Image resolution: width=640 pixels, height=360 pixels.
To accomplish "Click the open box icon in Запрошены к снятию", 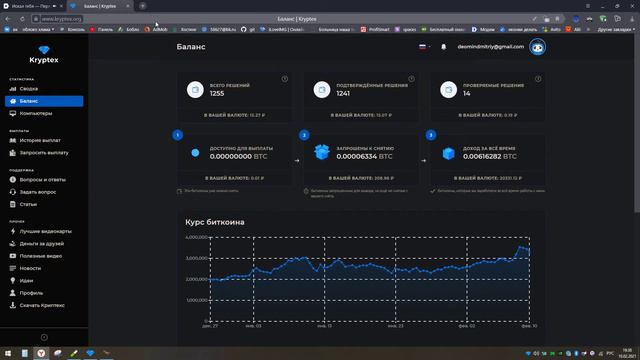I will (322, 153).
